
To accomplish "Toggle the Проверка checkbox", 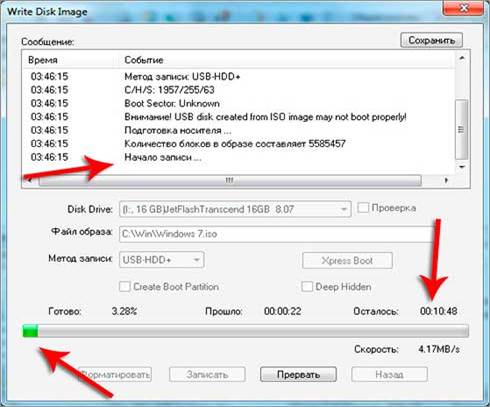I will click(x=363, y=208).
